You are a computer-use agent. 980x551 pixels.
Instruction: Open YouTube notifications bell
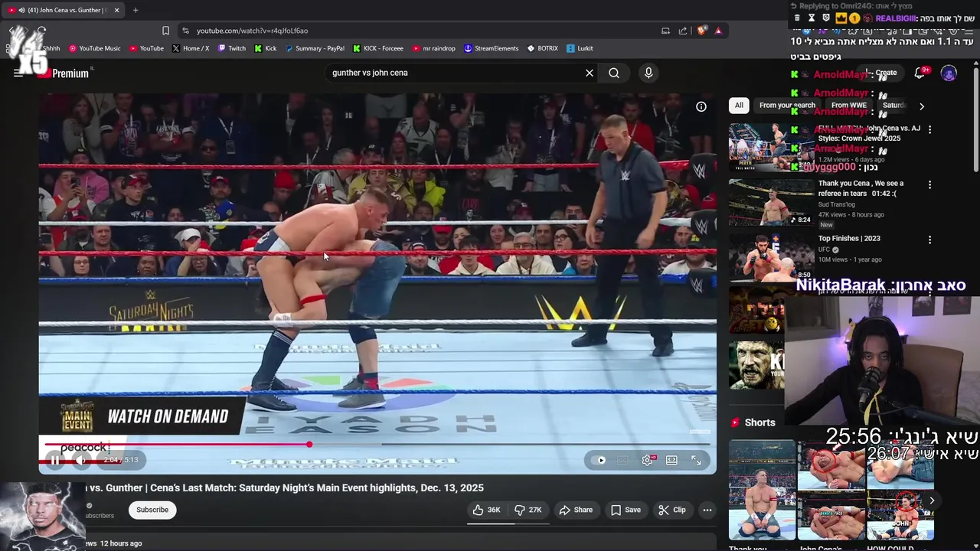tap(920, 73)
